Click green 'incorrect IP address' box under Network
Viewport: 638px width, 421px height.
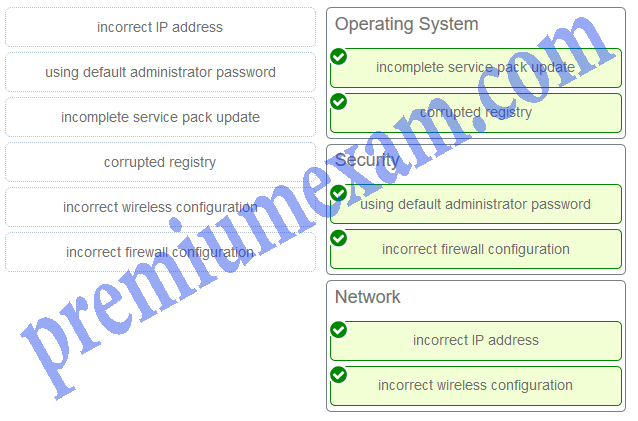tap(476, 341)
